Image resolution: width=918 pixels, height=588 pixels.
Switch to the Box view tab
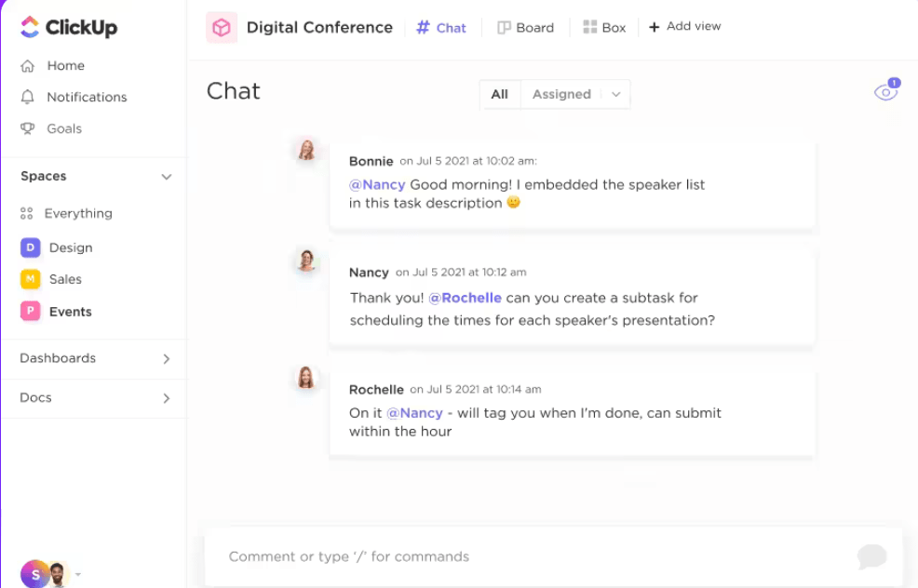(605, 28)
